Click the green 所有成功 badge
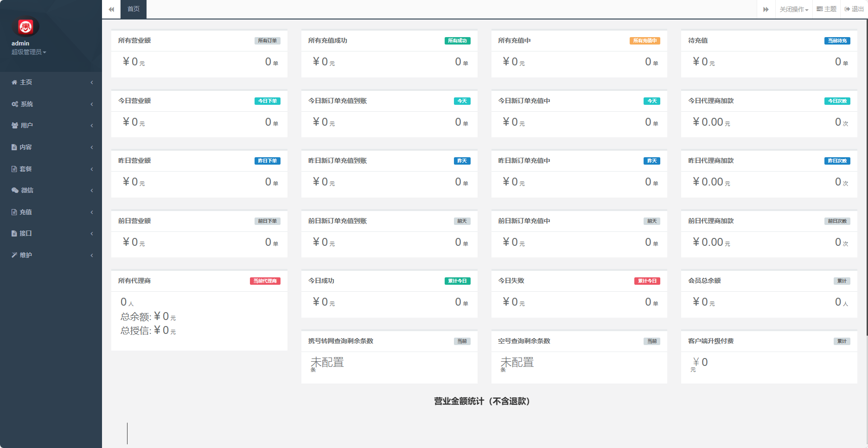 pyautogui.click(x=457, y=41)
